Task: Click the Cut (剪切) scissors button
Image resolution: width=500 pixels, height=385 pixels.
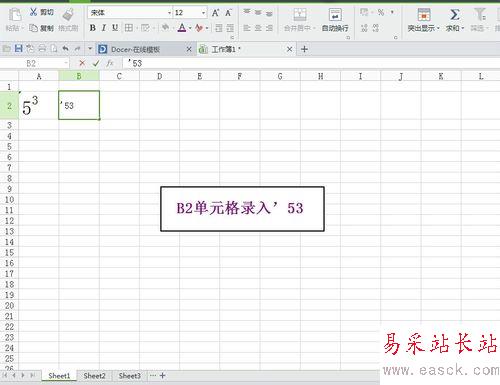Action: point(41,12)
